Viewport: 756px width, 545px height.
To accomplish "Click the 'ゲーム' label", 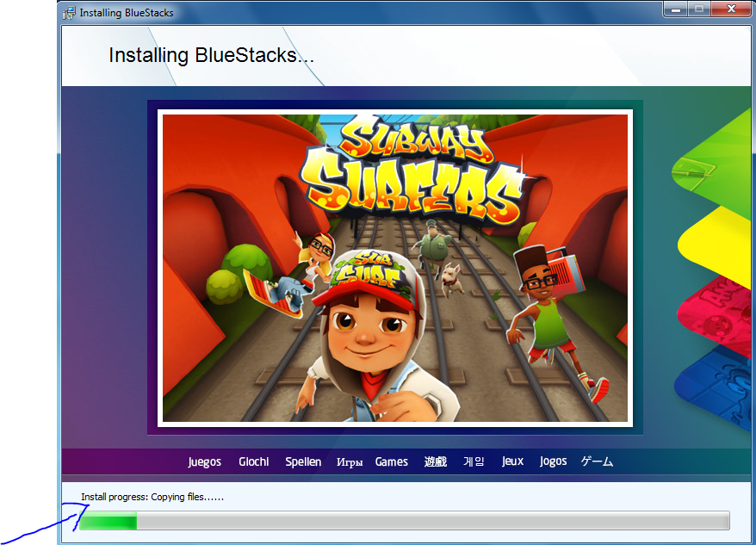I will point(597,461).
